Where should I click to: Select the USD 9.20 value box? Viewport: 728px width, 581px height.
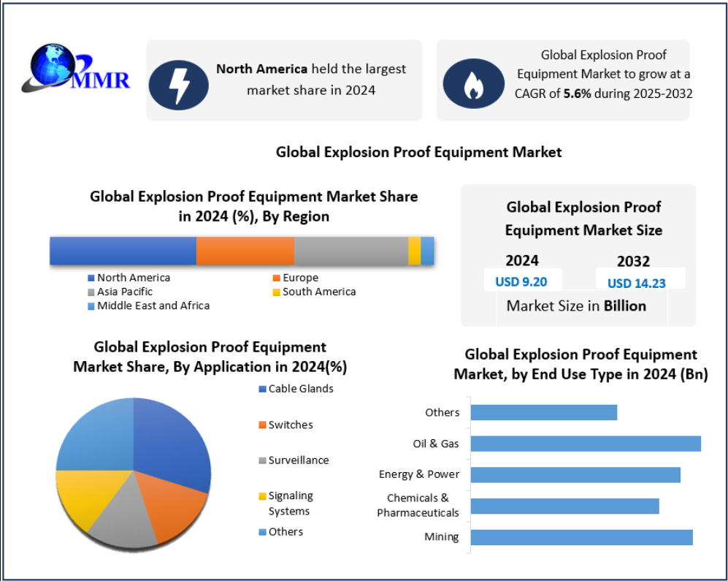[521, 281]
